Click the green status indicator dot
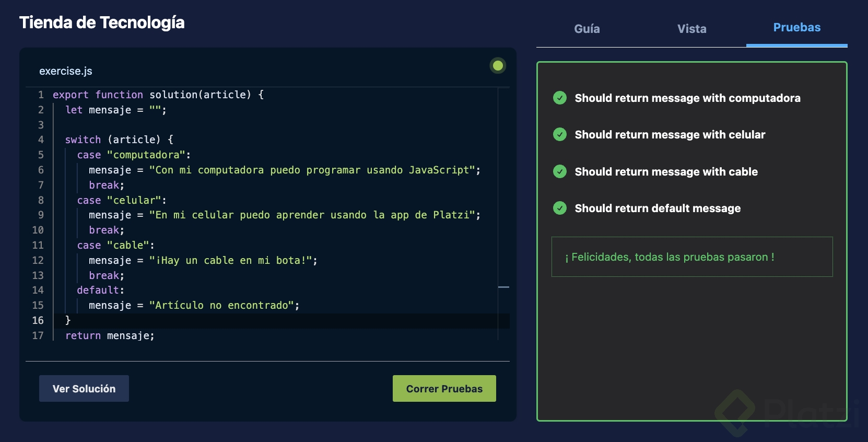 [x=498, y=65]
